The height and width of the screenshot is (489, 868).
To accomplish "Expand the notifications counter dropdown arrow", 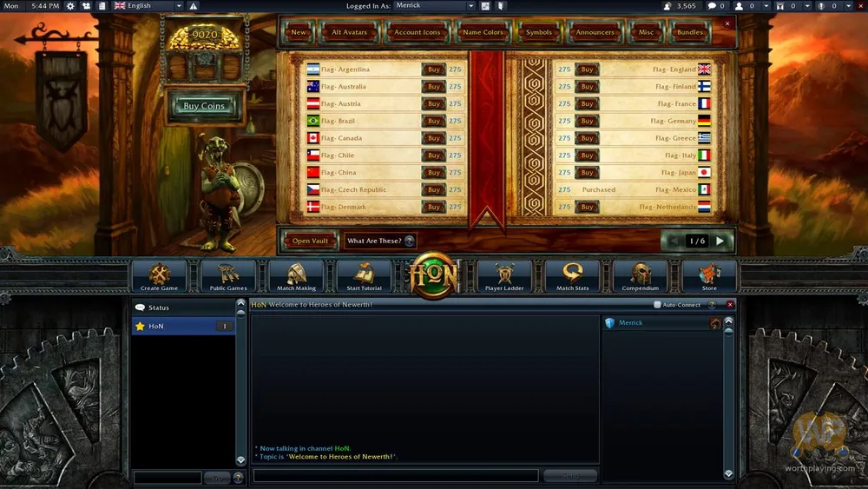I will point(849,6).
